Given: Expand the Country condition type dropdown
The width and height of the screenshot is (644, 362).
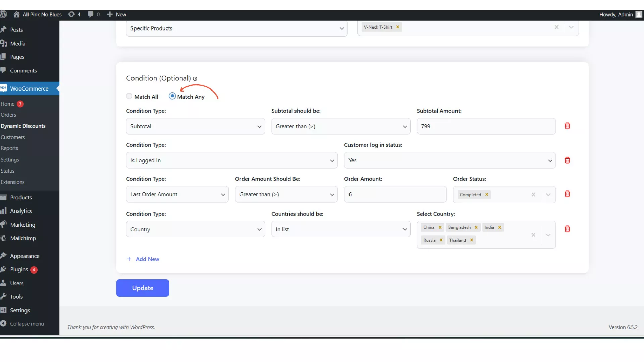Looking at the screenshot, I should click(x=195, y=229).
